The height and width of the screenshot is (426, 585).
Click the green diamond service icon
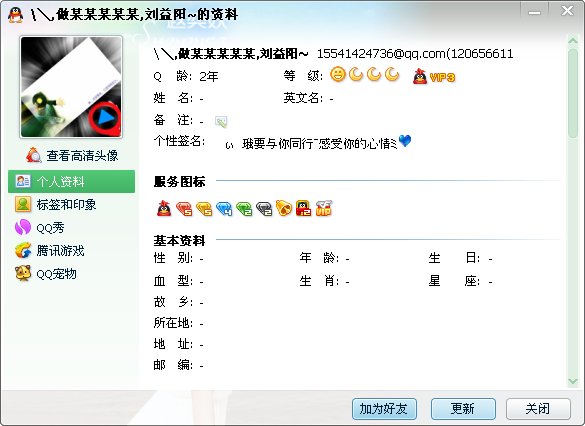click(244, 209)
